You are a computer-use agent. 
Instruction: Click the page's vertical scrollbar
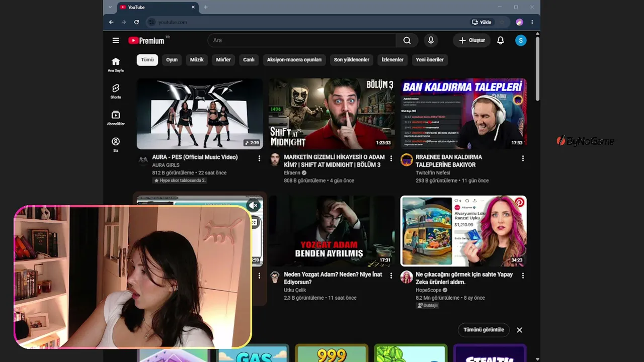pyautogui.click(x=537, y=68)
